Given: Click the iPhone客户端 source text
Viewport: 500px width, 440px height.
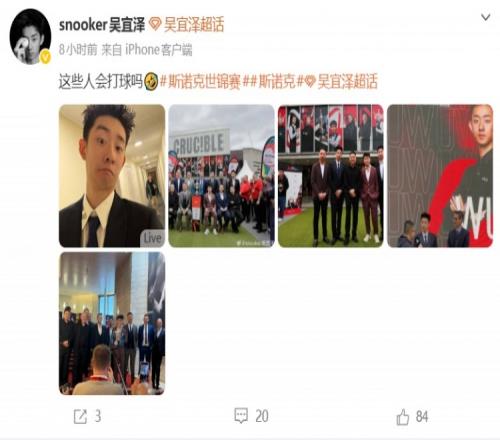Looking at the screenshot, I should pyautogui.click(x=159, y=50).
